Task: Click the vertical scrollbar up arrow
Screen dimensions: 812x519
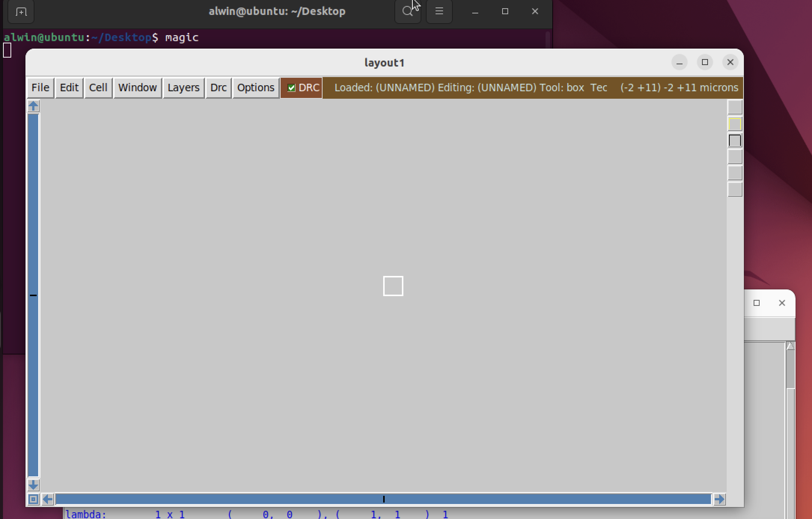Action: pos(33,106)
